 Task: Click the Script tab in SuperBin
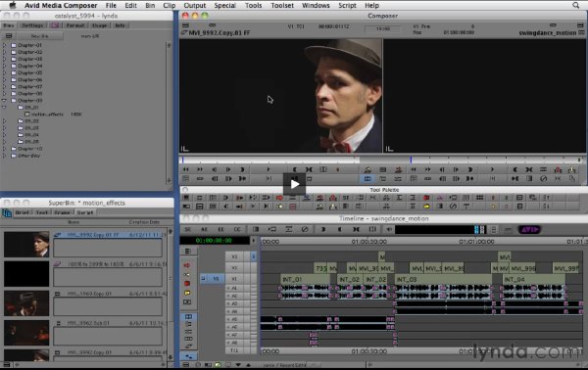84,212
